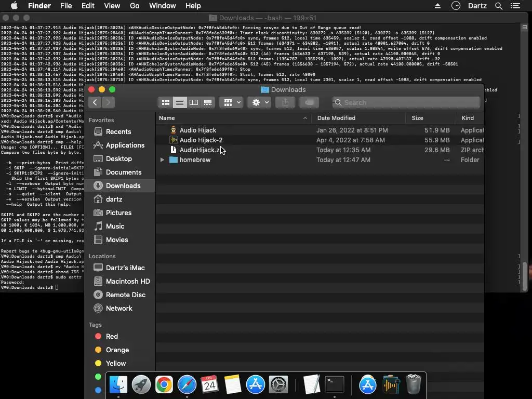The image size is (532, 399).
Task: Open the Apple menu
Action: (14, 6)
